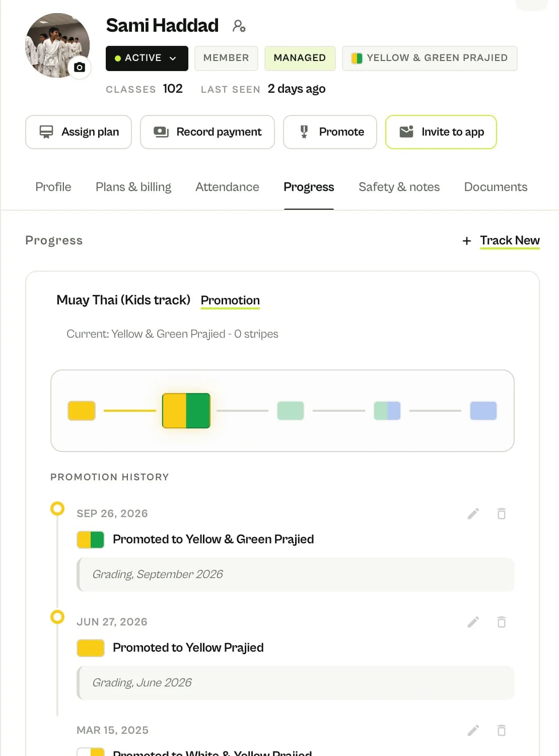This screenshot has height=756, width=559.
Task: Open the Plans & billing tab
Action: click(133, 187)
